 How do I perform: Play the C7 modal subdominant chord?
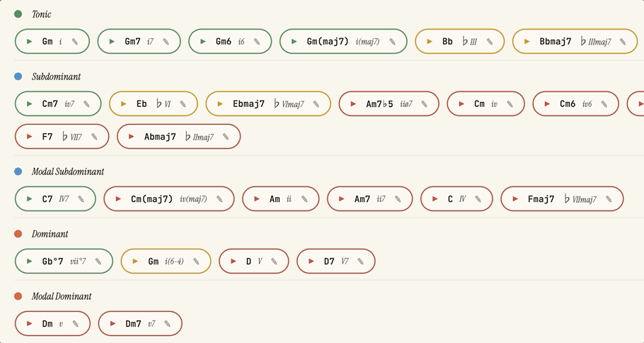pyautogui.click(x=30, y=198)
